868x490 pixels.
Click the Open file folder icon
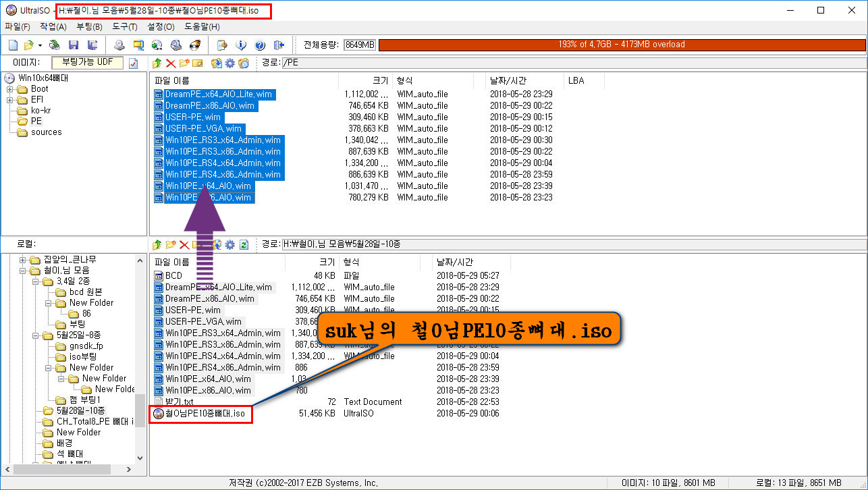28,45
